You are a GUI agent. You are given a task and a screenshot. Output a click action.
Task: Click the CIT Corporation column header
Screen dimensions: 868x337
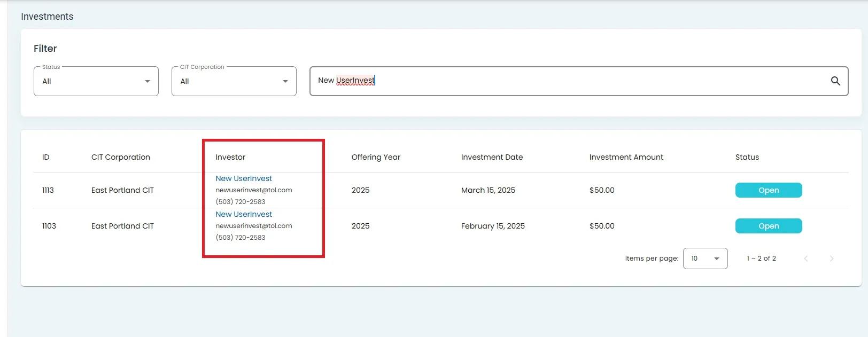pyautogui.click(x=121, y=157)
